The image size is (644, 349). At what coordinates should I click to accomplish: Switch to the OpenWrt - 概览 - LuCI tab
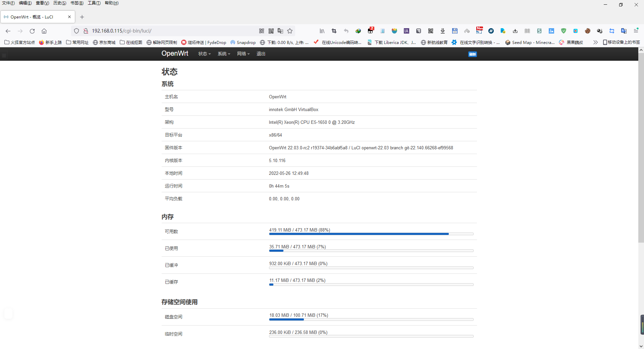pos(34,17)
